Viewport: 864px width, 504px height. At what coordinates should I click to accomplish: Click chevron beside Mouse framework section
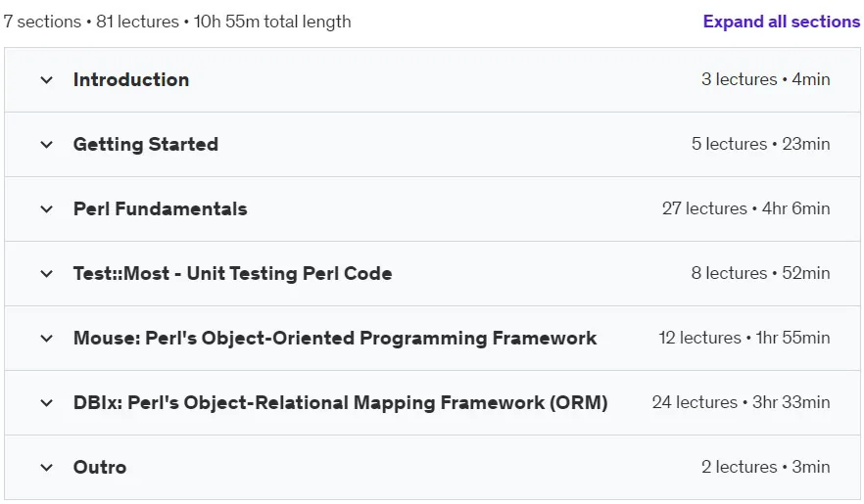click(47, 339)
